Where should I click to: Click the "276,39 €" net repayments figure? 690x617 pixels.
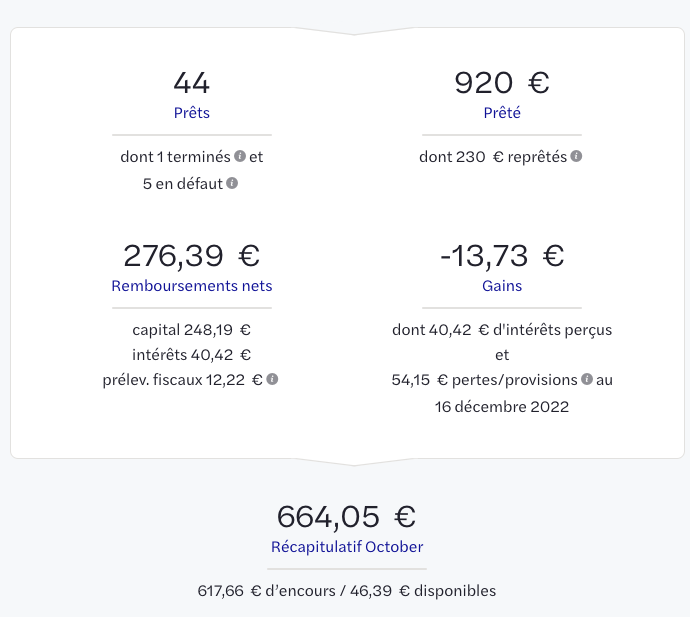[192, 255]
